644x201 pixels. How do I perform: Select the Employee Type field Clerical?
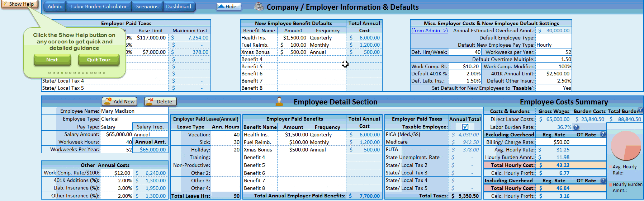pyautogui.click(x=134, y=119)
